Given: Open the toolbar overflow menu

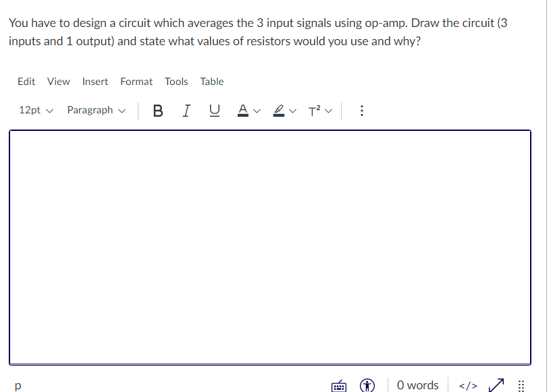Looking at the screenshot, I should click(362, 111).
